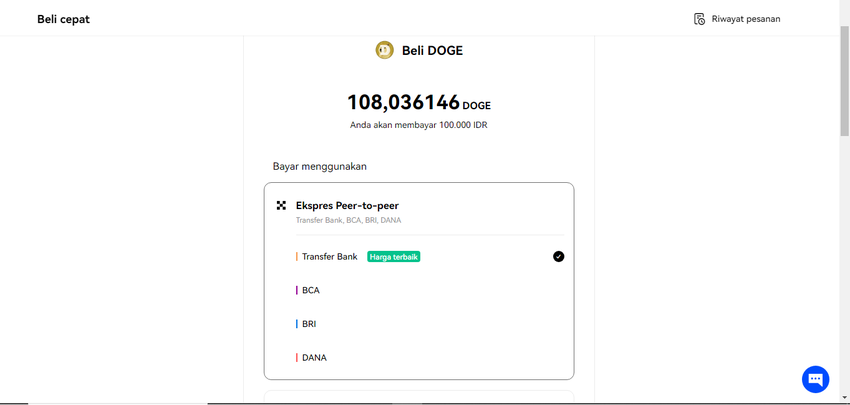Pick DANA as payment method
The width and height of the screenshot is (850, 405).
click(314, 358)
